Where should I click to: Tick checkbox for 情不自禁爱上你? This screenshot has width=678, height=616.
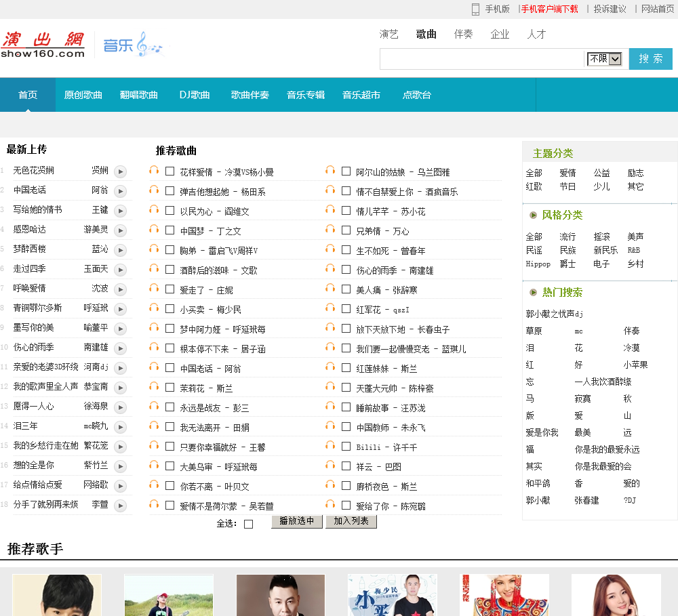tap(346, 190)
